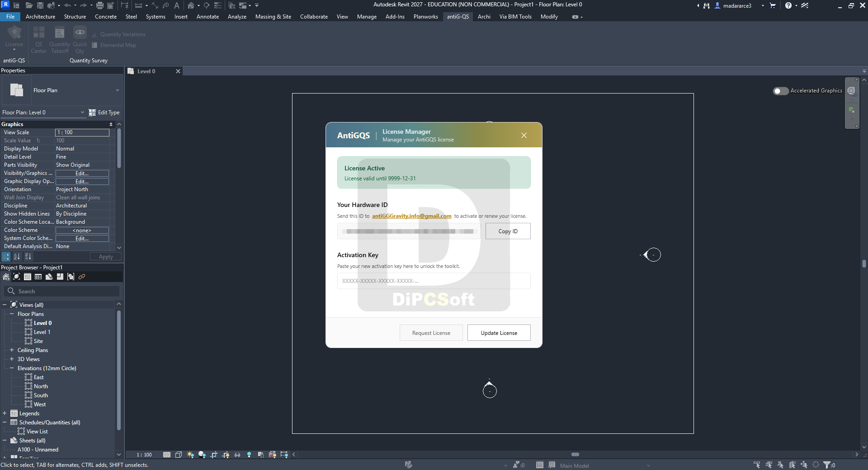The height and width of the screenshot is (470, 868).
Task: Click the View Scale 1 : 100 field
Action: (x=82, y=132)
